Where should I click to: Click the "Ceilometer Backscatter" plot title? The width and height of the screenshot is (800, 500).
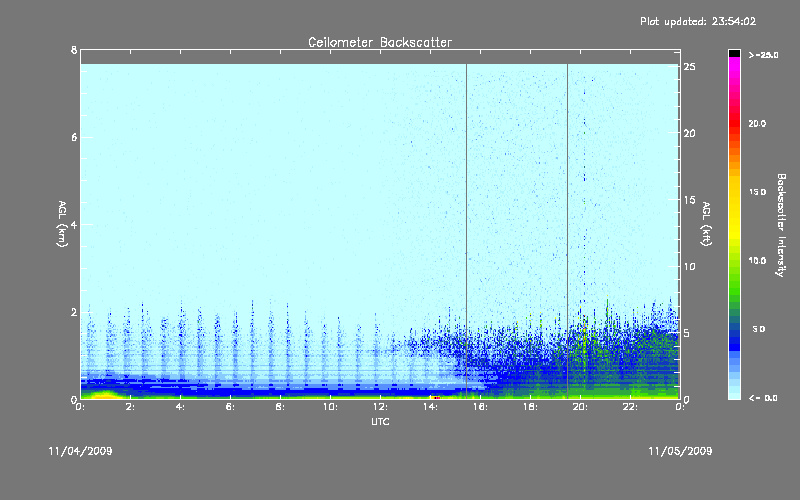click(x=380, y=42)
